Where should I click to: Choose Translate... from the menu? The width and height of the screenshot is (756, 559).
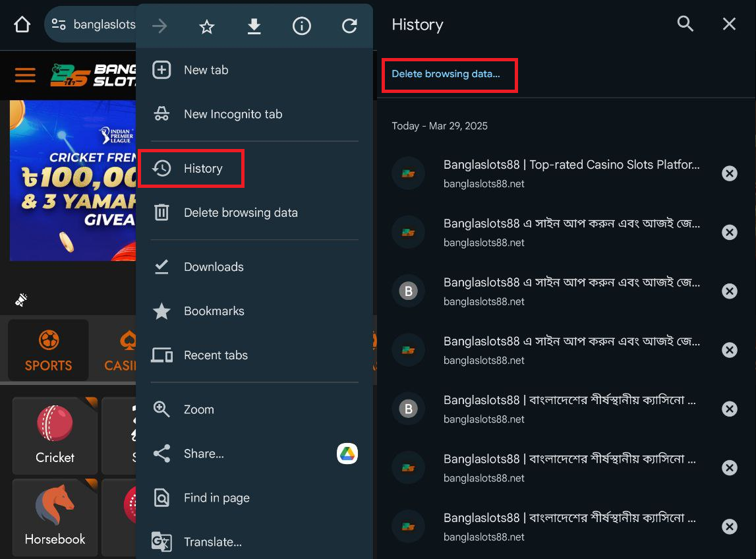[x=254, y=542]
